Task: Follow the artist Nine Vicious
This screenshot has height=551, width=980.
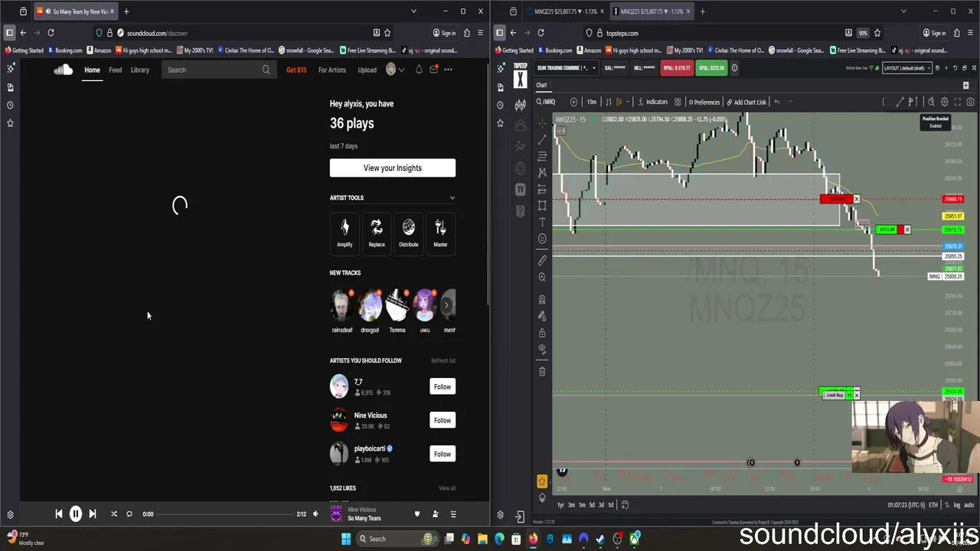Action: click(443, 420)
